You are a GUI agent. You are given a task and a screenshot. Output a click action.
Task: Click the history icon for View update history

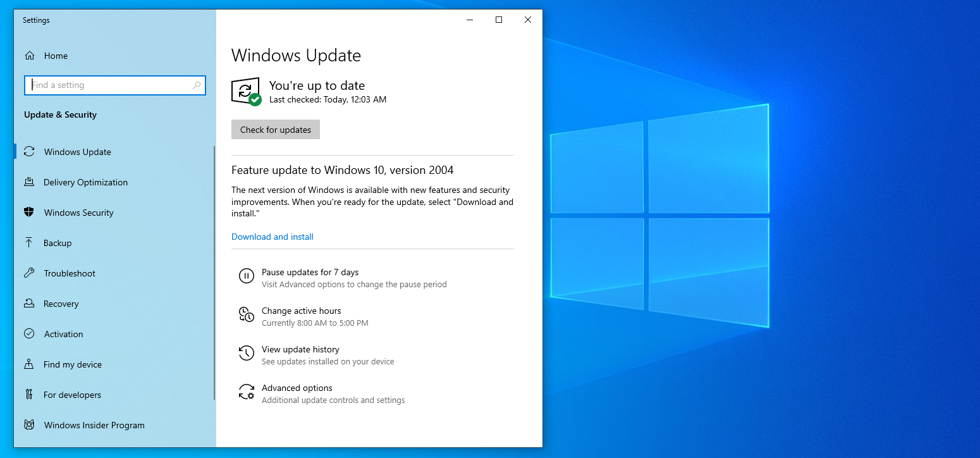246,353
